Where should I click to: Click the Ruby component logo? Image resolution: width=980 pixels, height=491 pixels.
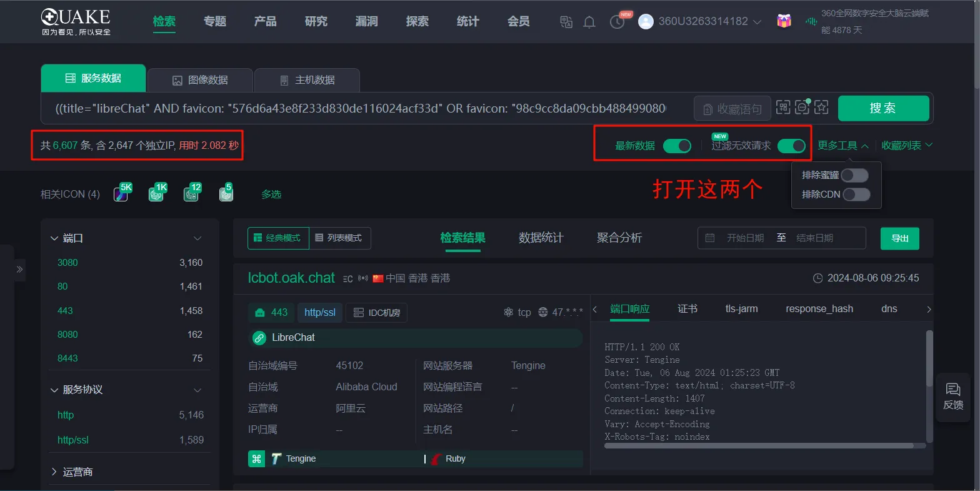click(x=437, y=459)
